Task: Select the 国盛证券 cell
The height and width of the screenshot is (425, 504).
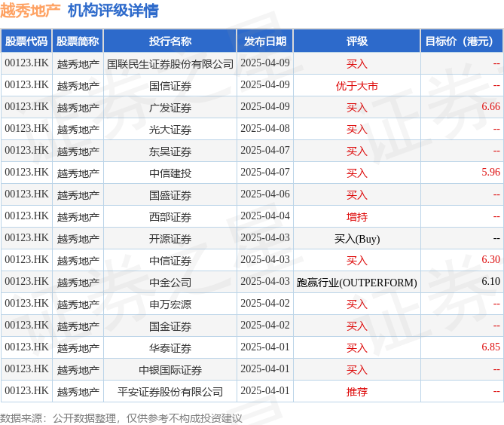Action: (x=170, y=195)
